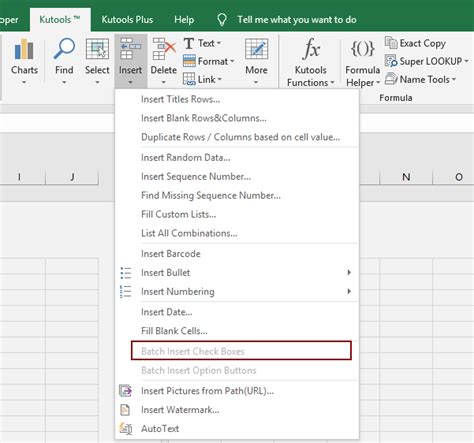474x443 pixels.
Task: Open the Charts tool icon
Action: pos(24,49)
